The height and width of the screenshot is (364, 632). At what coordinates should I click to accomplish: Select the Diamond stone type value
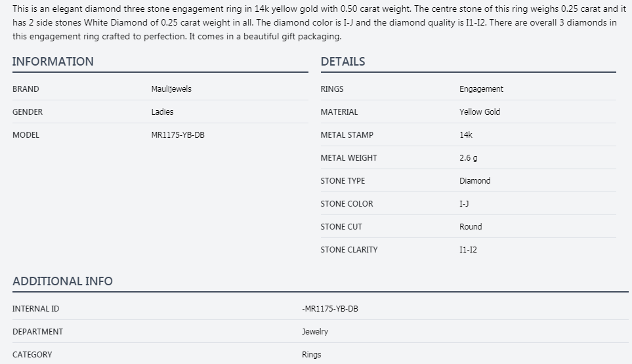coord(474,181)
